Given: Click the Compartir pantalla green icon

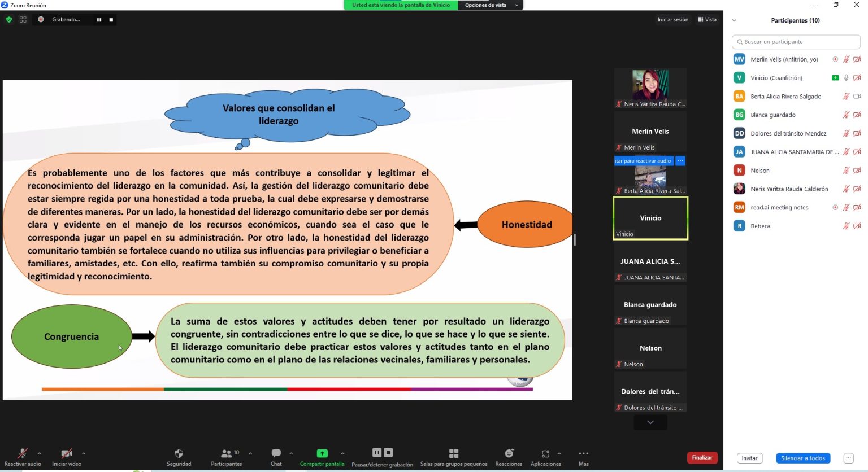Looking at the screenshot, I should (x=322, y=453).
